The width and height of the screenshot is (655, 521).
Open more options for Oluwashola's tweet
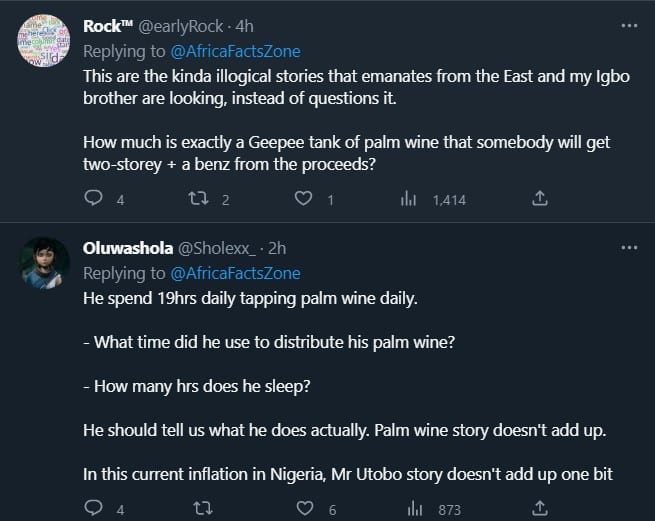(x=629, y=248)
